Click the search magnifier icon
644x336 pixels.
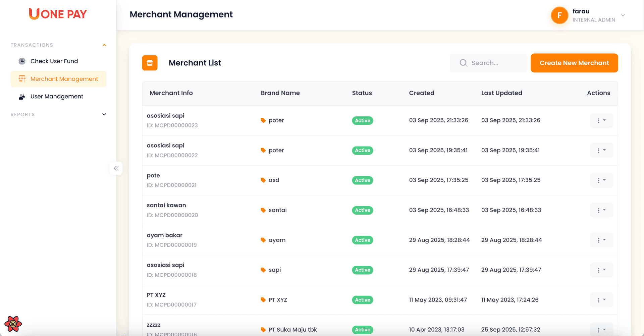click(463, 63)
